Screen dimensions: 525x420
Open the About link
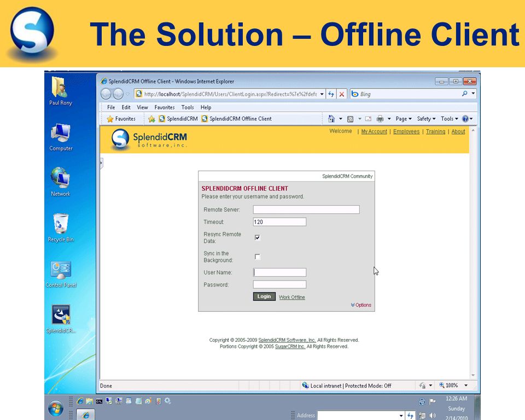458,131
